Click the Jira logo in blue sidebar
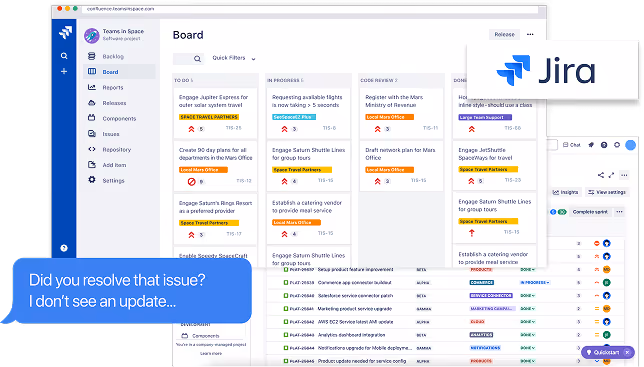 click(65, 32)
